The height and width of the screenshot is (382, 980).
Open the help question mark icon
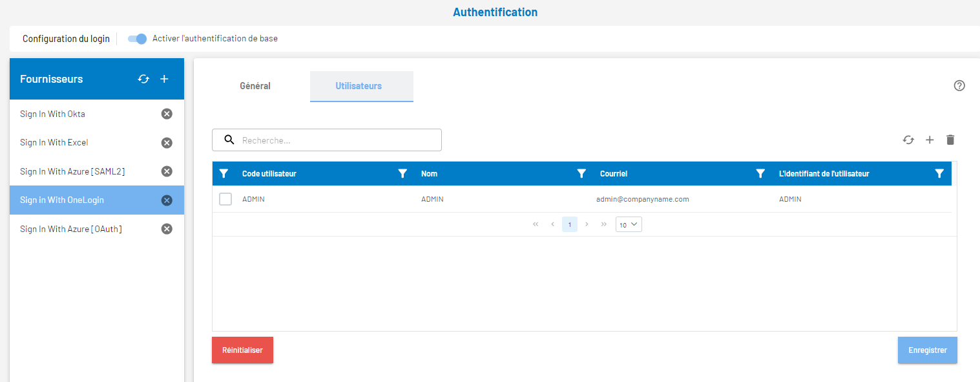(x=959, y=85)
